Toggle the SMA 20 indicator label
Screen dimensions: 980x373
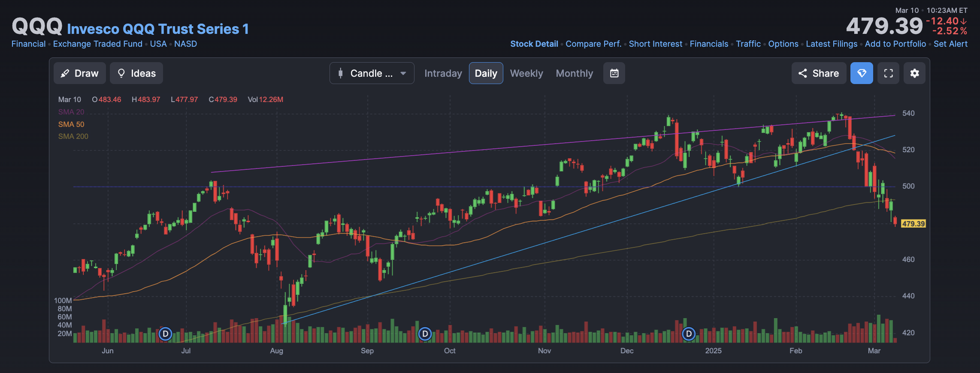(x=71, y=112)
